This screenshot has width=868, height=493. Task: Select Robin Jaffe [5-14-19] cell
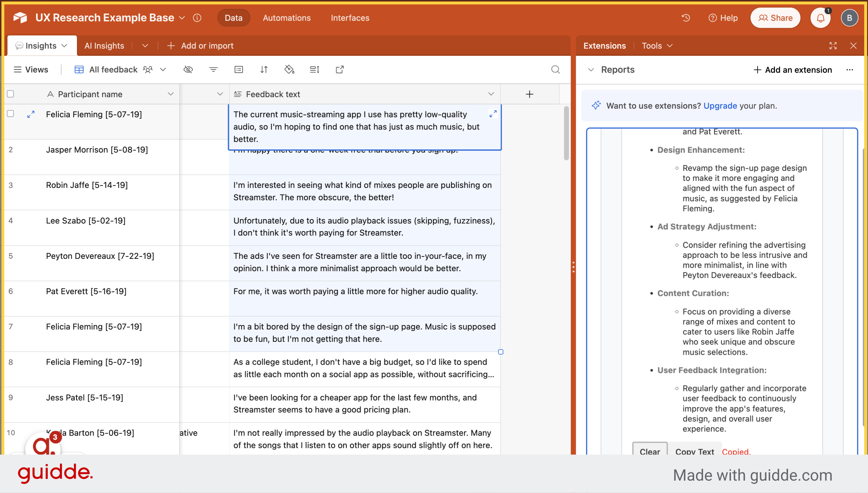pos(92,192)
